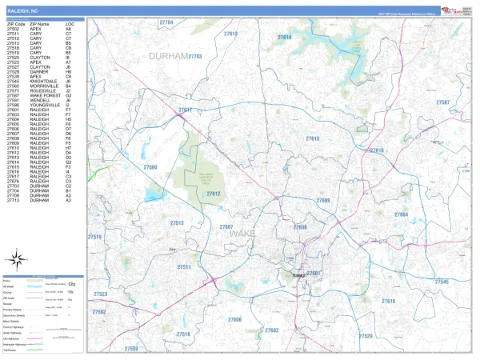
Task: Click the large City size sample in legend
Action: (x=72, y=284)
